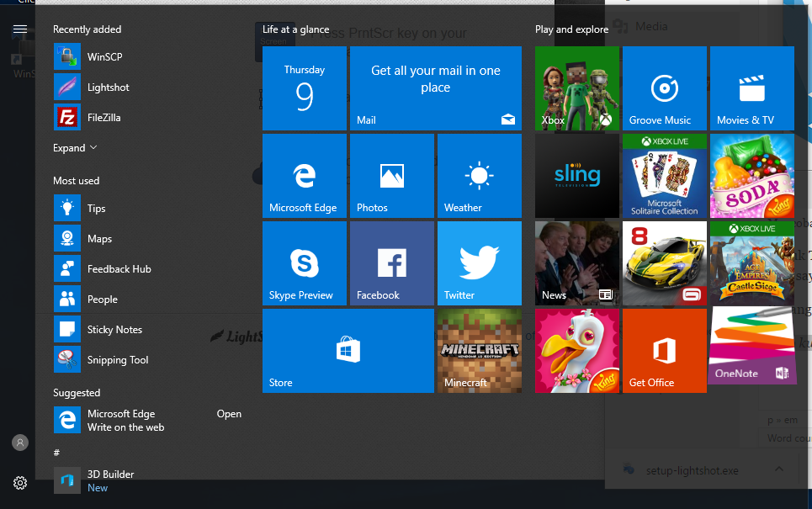Open Lightshot from Recently added

click(x=147, y=87)
